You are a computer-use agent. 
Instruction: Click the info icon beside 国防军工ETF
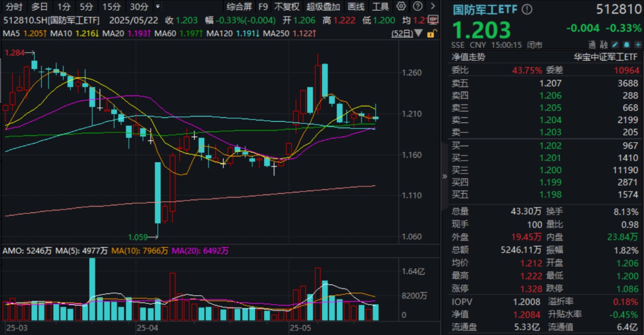coord(528,9)
